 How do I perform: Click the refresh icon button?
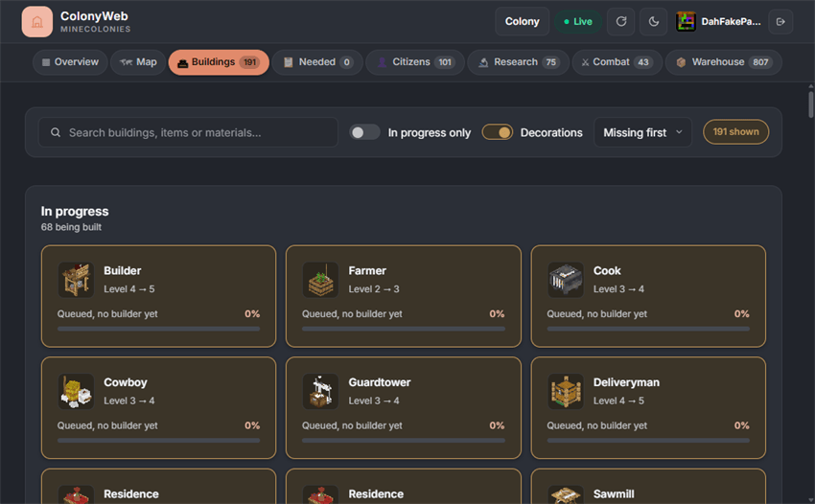tap(620, 21)
